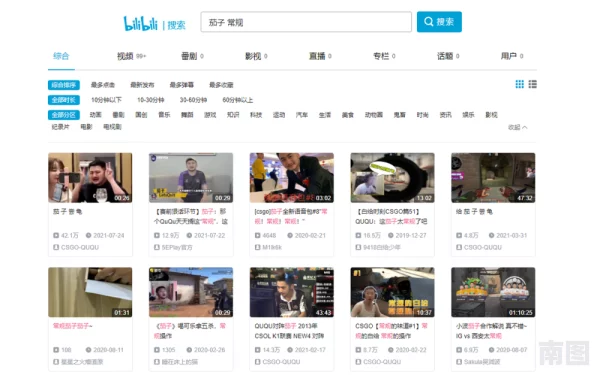Open the 直播 tab
The image size is (594, 375).
(x=320, y=56)
